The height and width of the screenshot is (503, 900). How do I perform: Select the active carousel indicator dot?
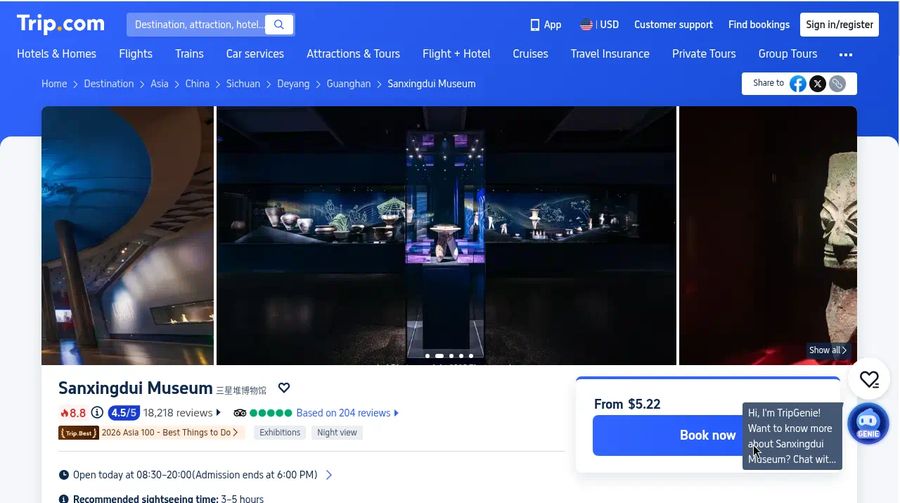(x=439, y=356)
